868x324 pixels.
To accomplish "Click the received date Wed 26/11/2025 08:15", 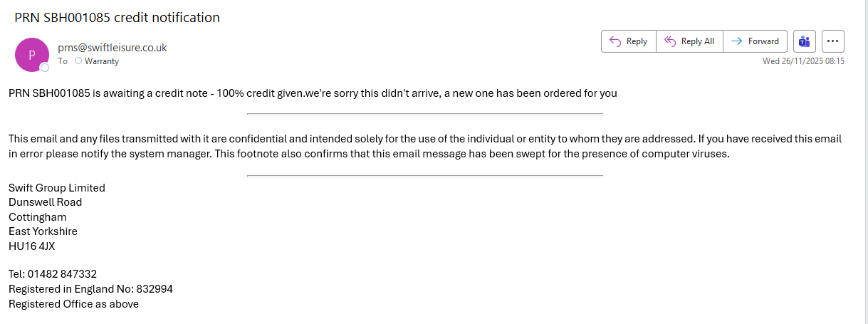I will point(803,61).
